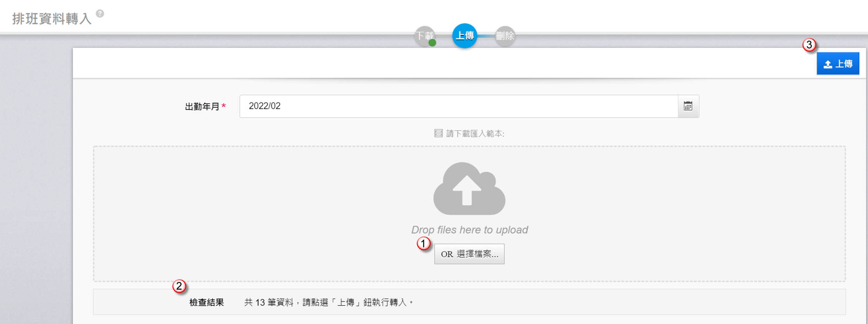The width and height of the screenshot is (868, 324).
Task: Click the red numbered marker 1
Action: point(424,243)
